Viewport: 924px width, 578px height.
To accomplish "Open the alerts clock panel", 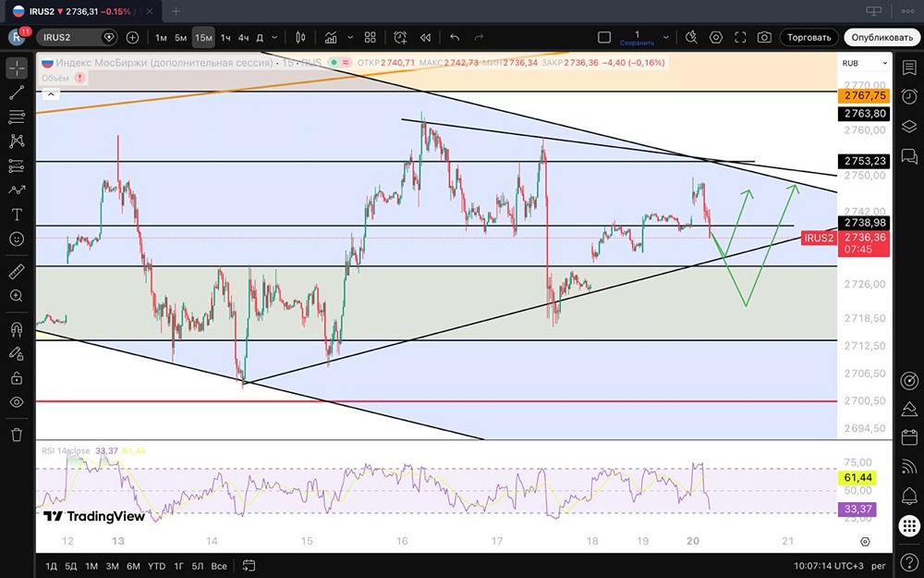I will click(x=909, y=96).
